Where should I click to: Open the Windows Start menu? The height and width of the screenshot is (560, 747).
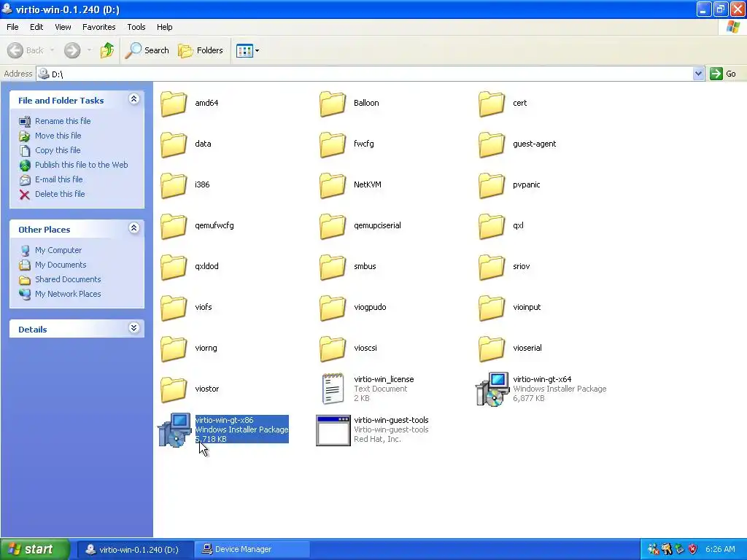coord(35,550)
